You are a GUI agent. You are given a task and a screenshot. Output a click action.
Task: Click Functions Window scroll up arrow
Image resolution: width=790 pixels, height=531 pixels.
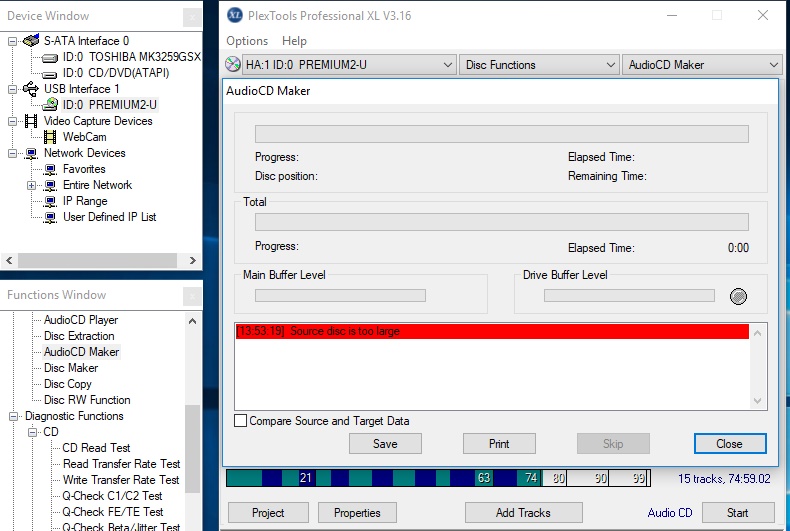point(192,321)
